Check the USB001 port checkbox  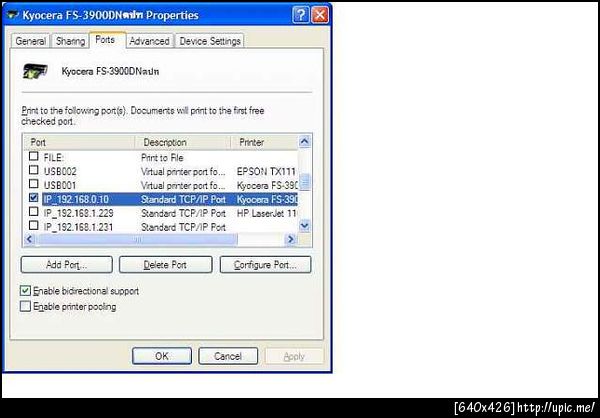[x=34, y=184]
